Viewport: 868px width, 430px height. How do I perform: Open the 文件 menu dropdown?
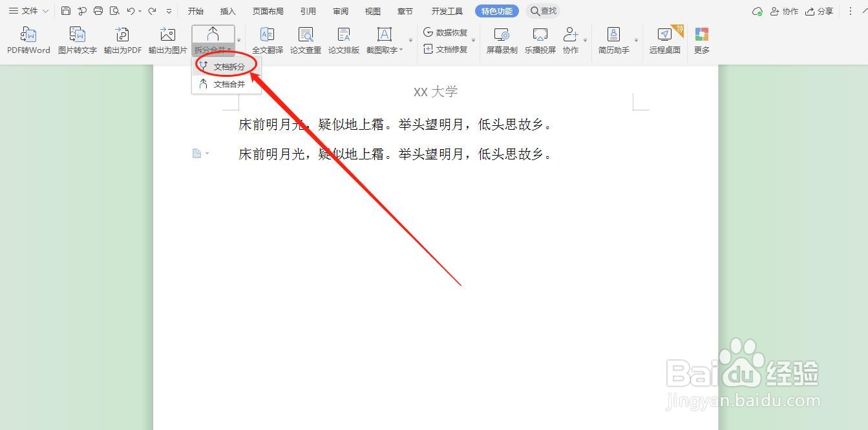pos(27,10)
